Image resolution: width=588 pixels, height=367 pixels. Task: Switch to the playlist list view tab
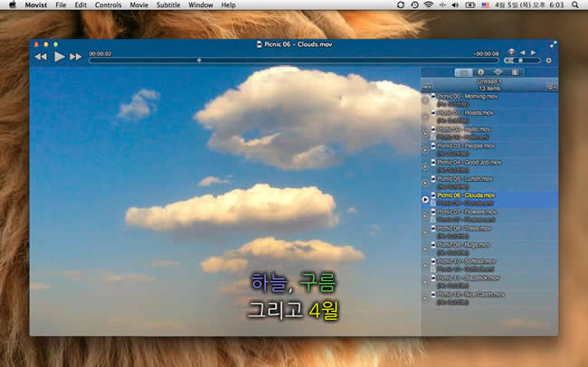click(x=464, y=72)
